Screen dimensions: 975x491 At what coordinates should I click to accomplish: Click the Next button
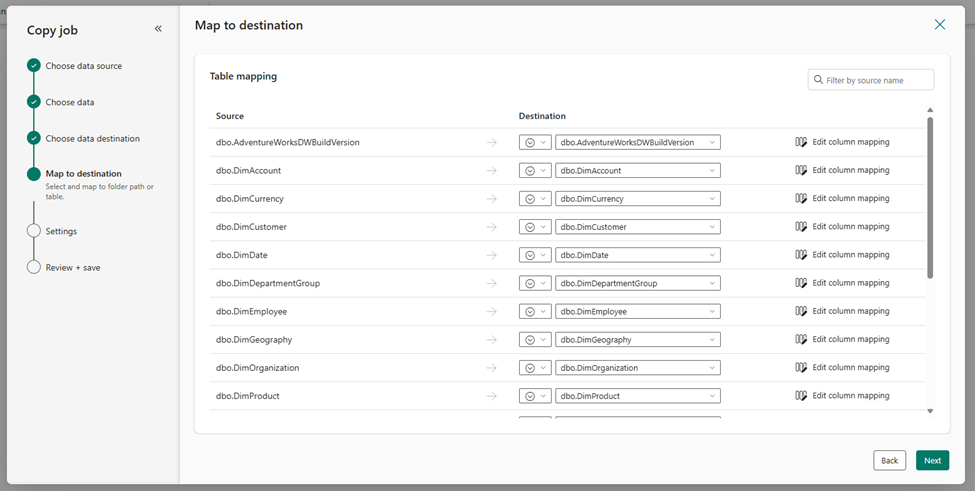(x=932, y=461)
